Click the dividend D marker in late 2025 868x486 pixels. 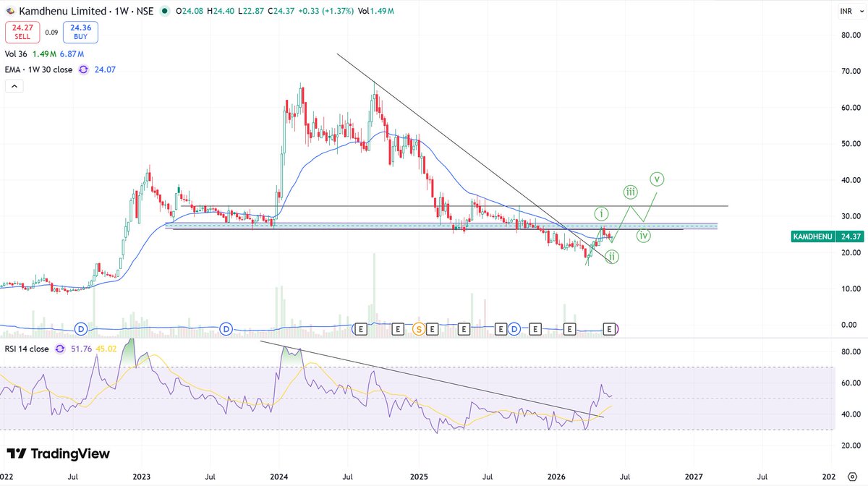pos(514,329)
